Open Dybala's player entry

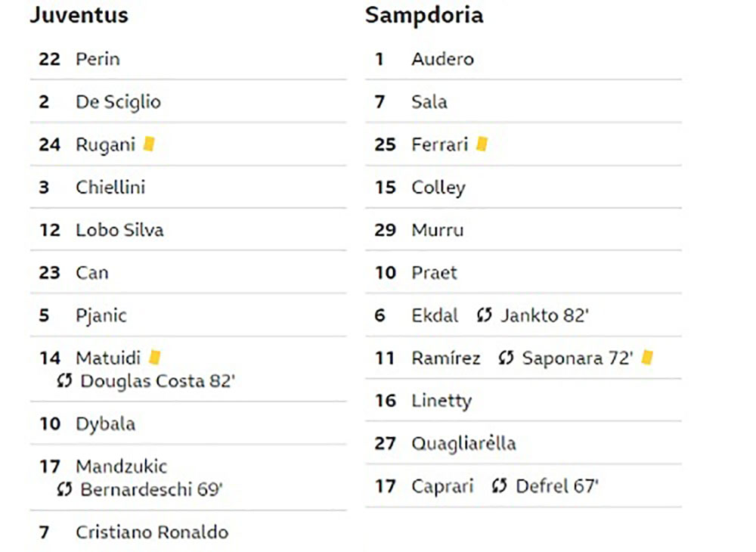point(188,423)
